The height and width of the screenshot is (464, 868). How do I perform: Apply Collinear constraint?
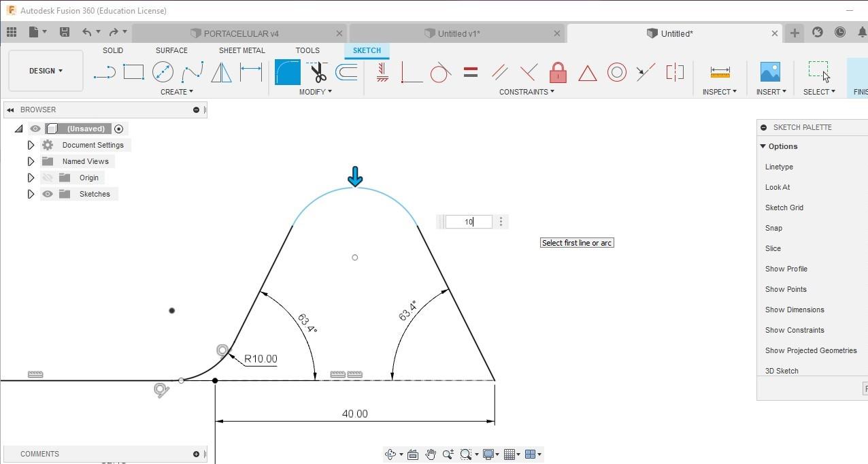point(646,71)
